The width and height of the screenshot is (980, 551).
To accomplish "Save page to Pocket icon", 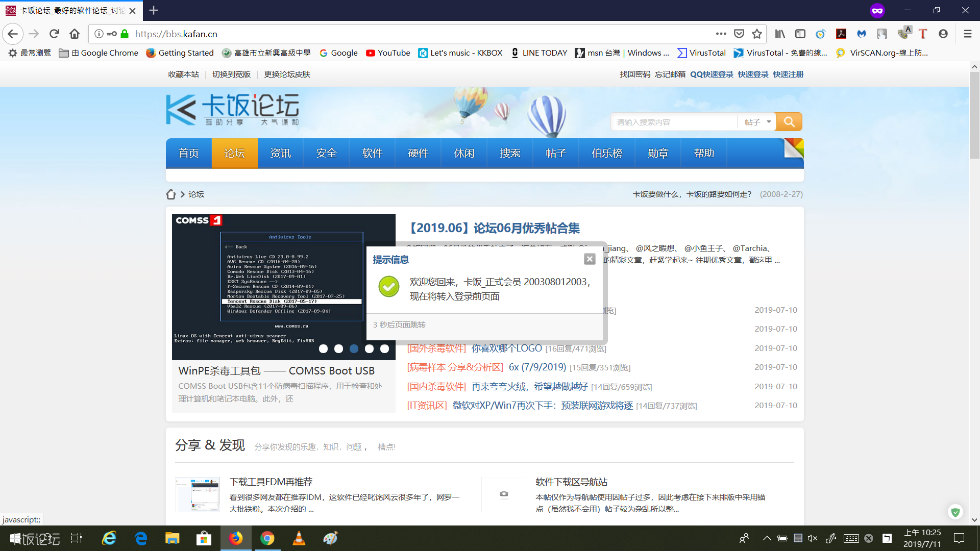I will [739, 34].
